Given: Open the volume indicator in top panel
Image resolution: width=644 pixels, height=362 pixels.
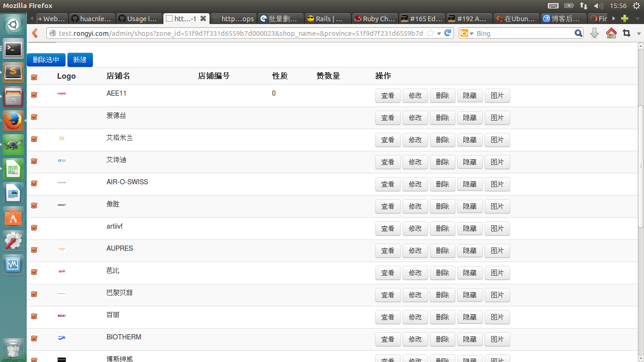Looking at the screenshot, I should pos(599,6).
